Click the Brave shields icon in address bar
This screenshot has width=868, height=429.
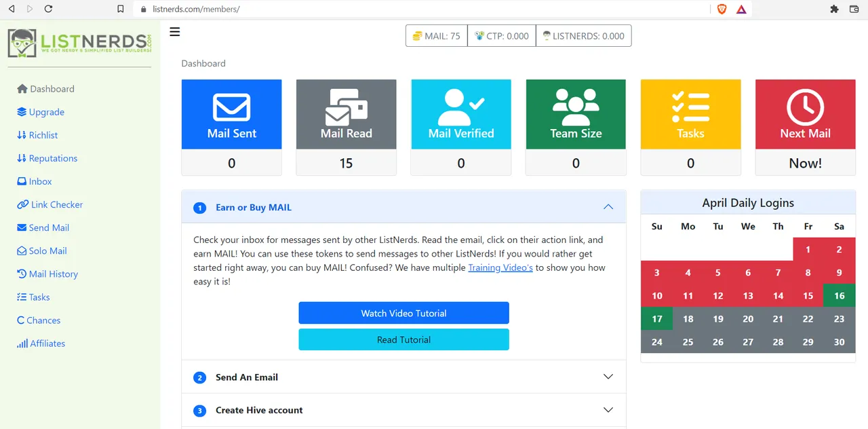click(x=722, y=9)
